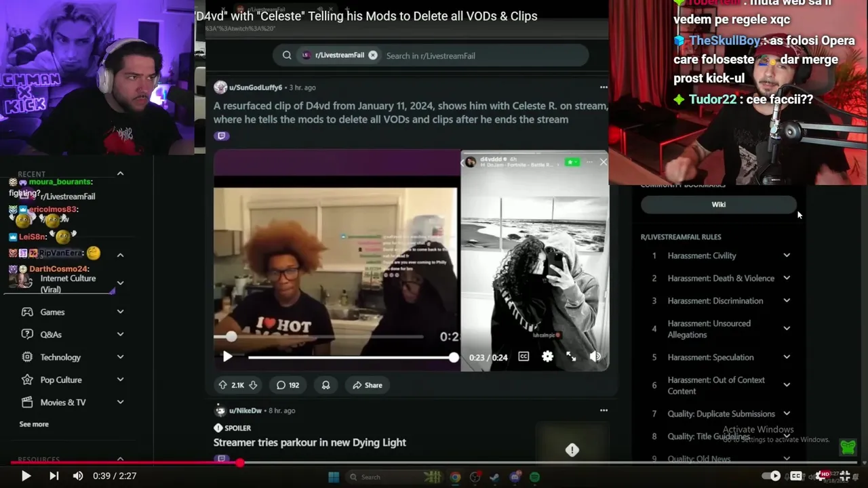The image size is (868, 488).
Task: Open u/SunGodLuffy6 profile
Action: (256, 87)
